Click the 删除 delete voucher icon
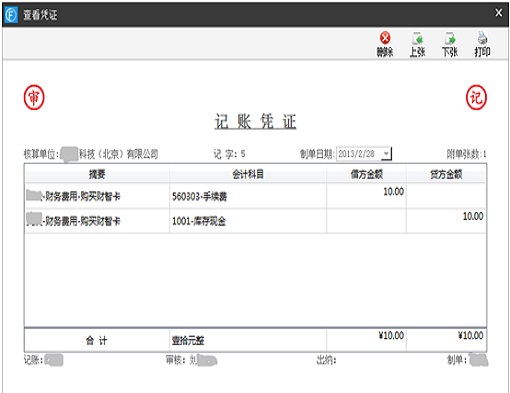 385,44
